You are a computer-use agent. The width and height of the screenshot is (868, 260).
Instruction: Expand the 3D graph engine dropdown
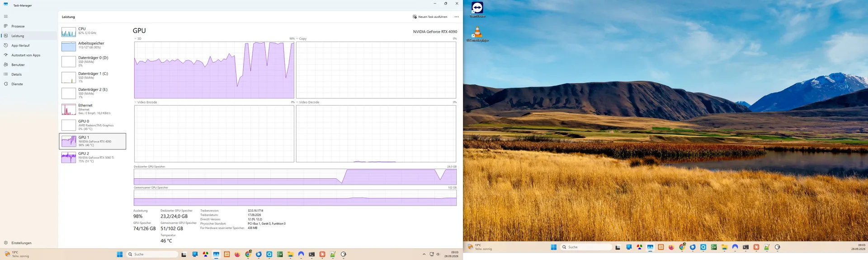(x=138, y=39)
